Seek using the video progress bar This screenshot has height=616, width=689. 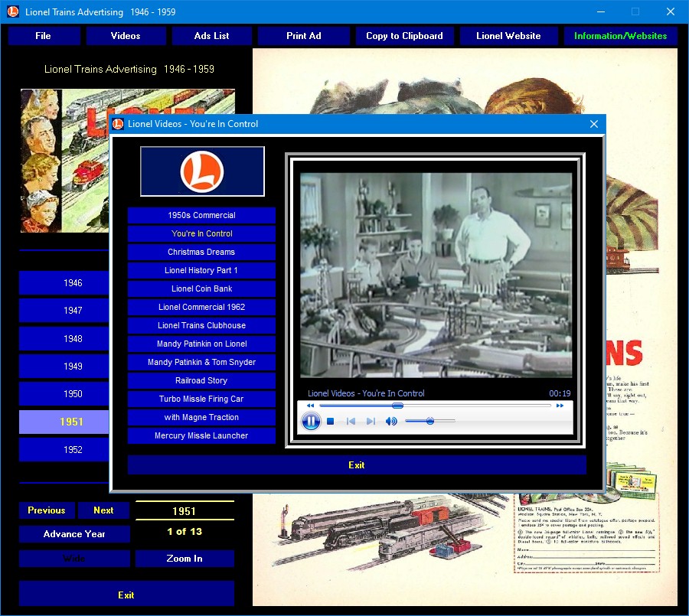point(435,406)
